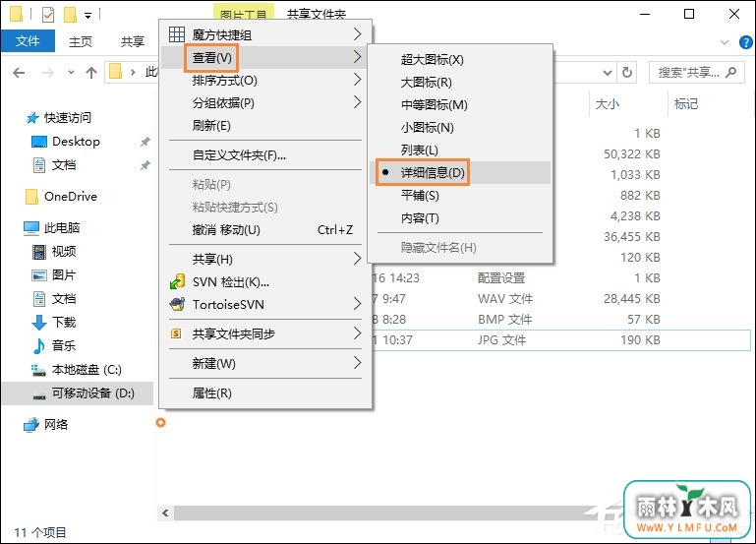Viewport: 756px width, 544px height.
Task: Click the Forward navigation arrow
Action: (48, 73)
